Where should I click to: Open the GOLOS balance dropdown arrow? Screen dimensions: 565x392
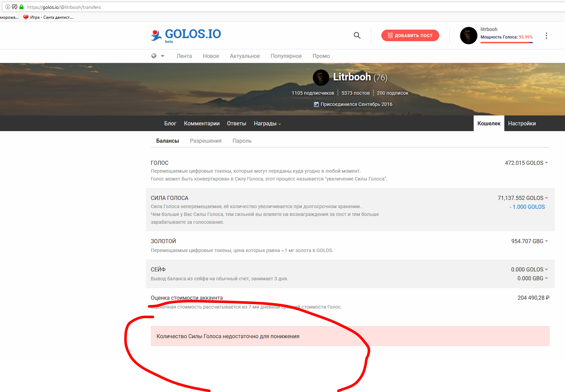coord(547,163)
